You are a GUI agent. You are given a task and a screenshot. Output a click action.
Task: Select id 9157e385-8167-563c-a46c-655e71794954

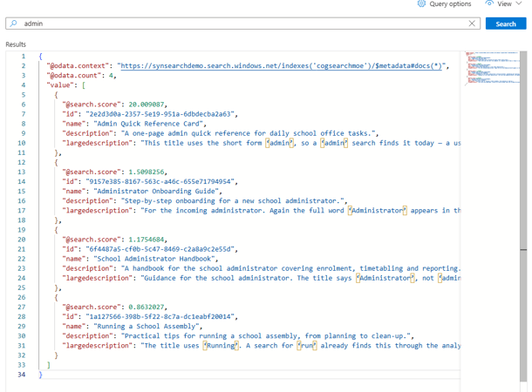tap(160, 181)
